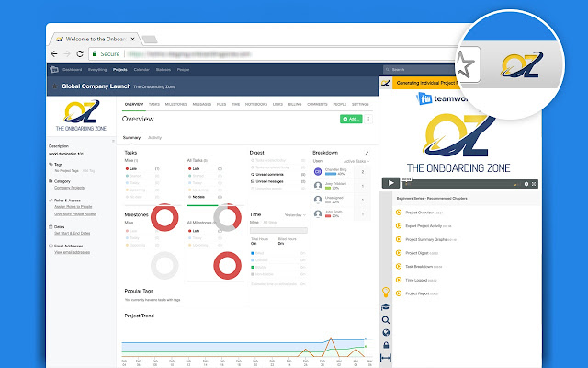Switch to the Settings project tab
588x368 pixels.
coord(360,104)
